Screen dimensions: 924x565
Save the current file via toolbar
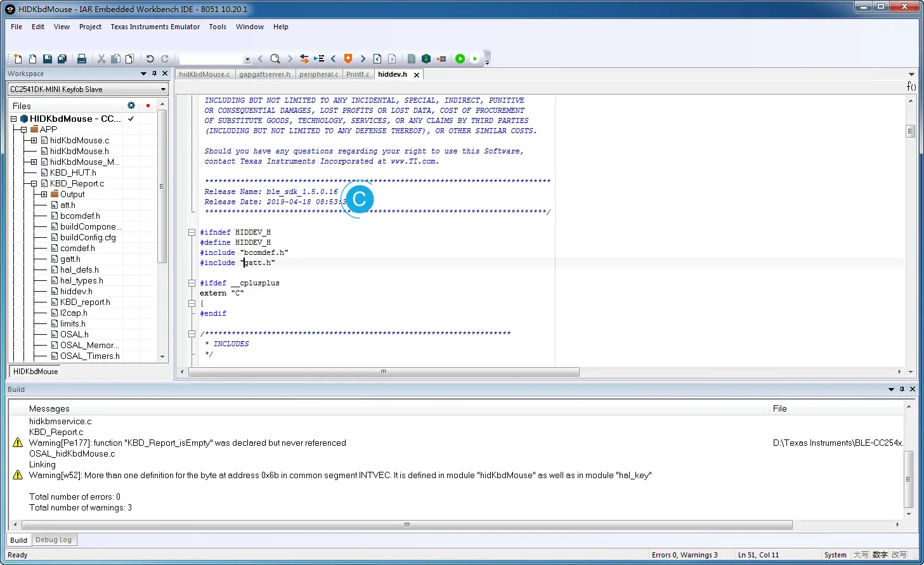(48, 59)
